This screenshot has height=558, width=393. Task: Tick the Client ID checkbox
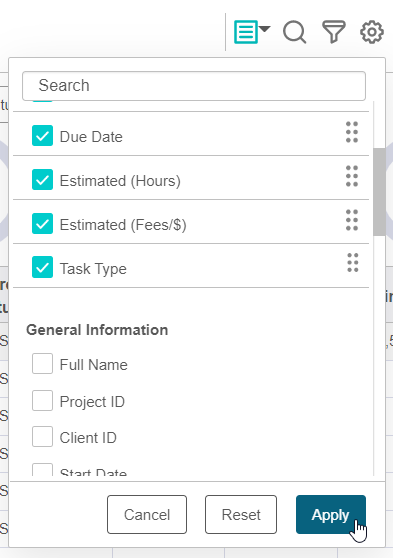point(42,437)
